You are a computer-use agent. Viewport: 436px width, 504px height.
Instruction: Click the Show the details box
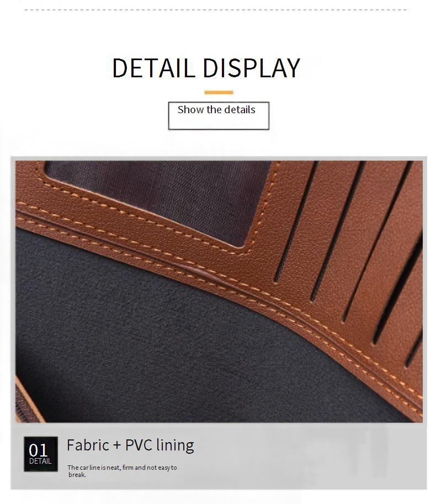[x=219, y=116]
